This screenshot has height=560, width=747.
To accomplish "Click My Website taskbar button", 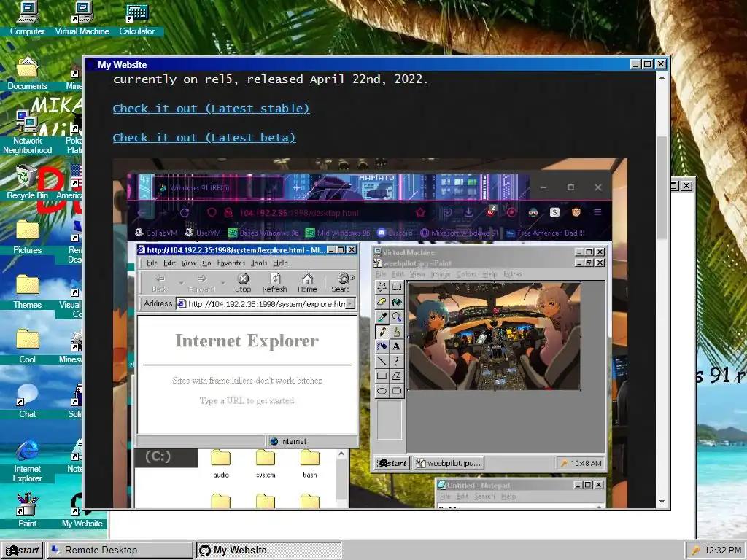I will pos(269,550).
